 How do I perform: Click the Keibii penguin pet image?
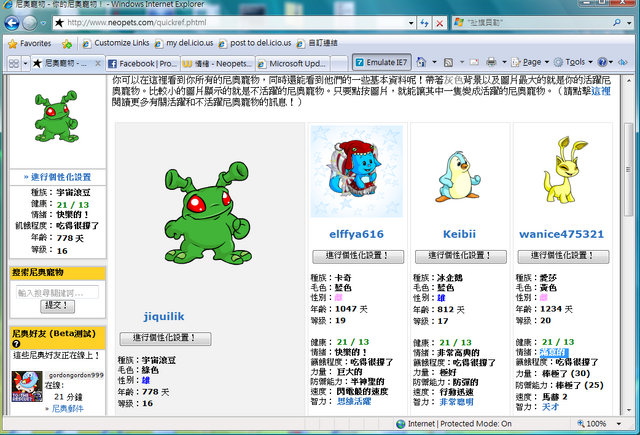coord(459,176)
